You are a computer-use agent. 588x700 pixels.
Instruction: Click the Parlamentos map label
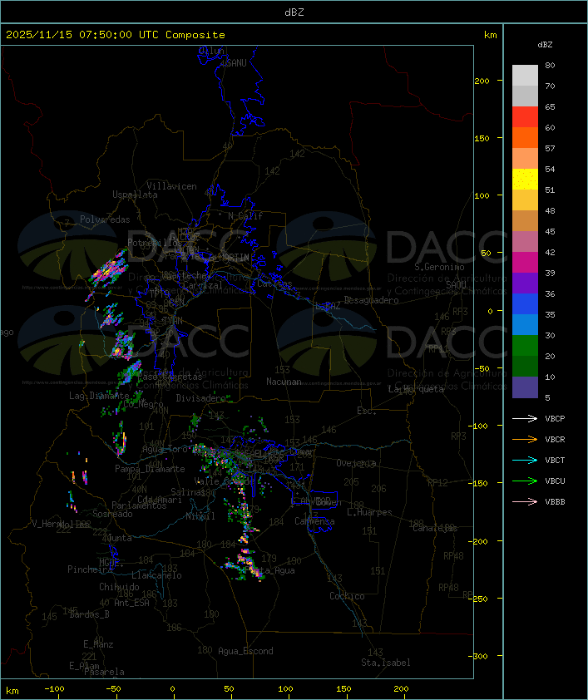coord(139,505)
